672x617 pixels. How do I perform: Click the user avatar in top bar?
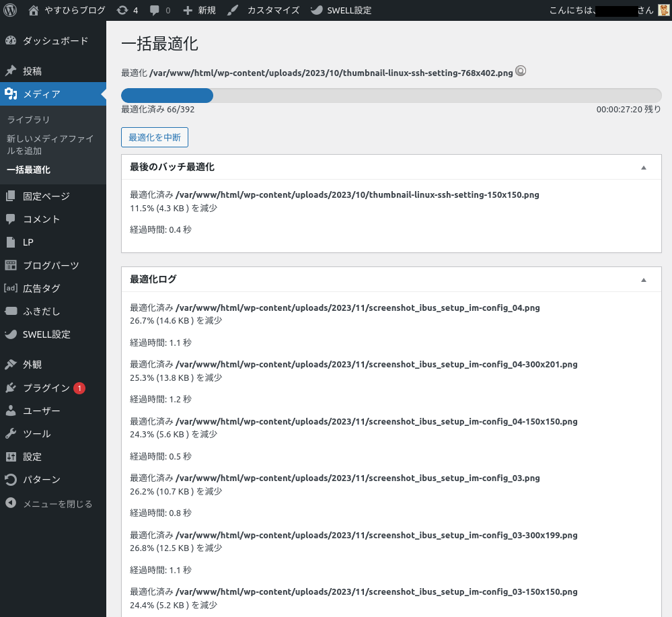point(663,10)
